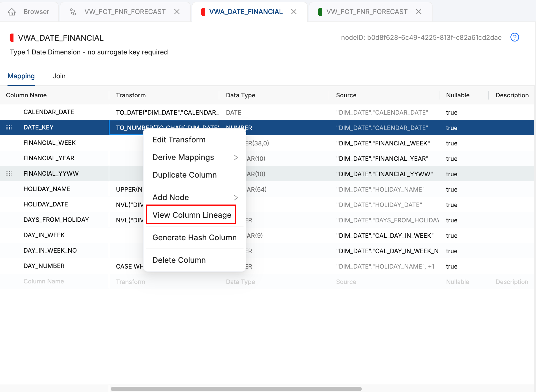Select Duplicate Column option

click(184, 175)
